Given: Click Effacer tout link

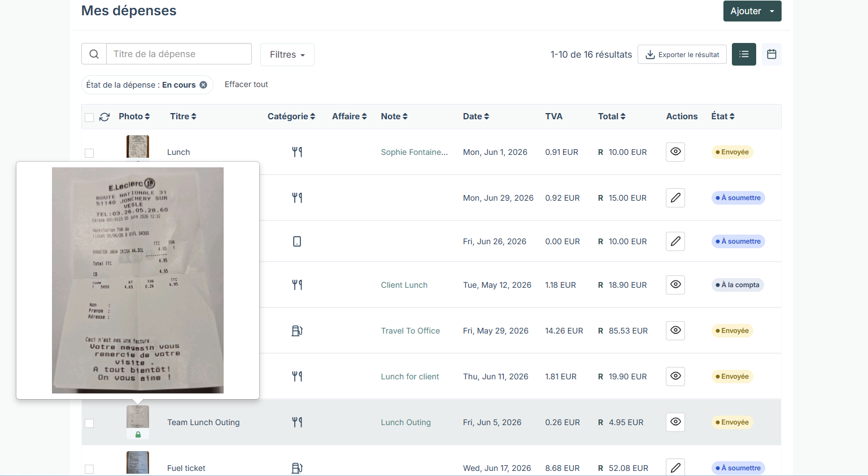Looking at the screenshot, I should coord(246,84).
